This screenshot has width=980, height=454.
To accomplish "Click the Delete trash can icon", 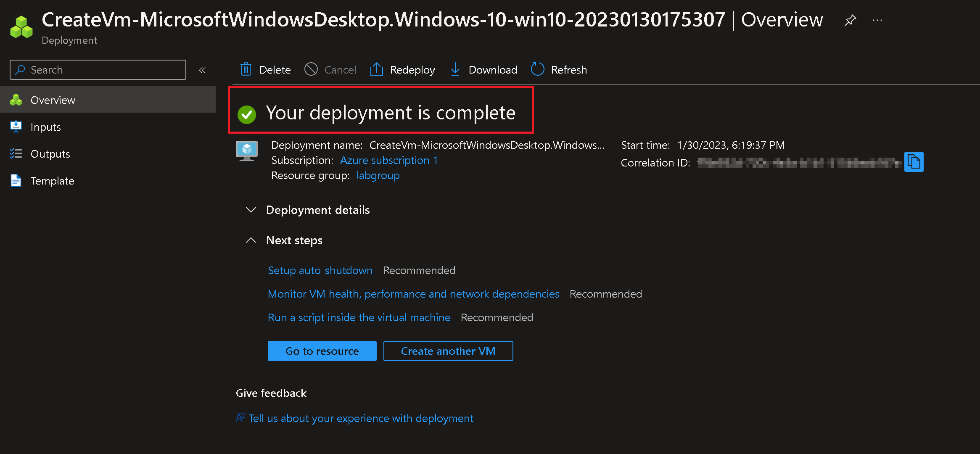I will pyautogui.click(x=246, y=69).
